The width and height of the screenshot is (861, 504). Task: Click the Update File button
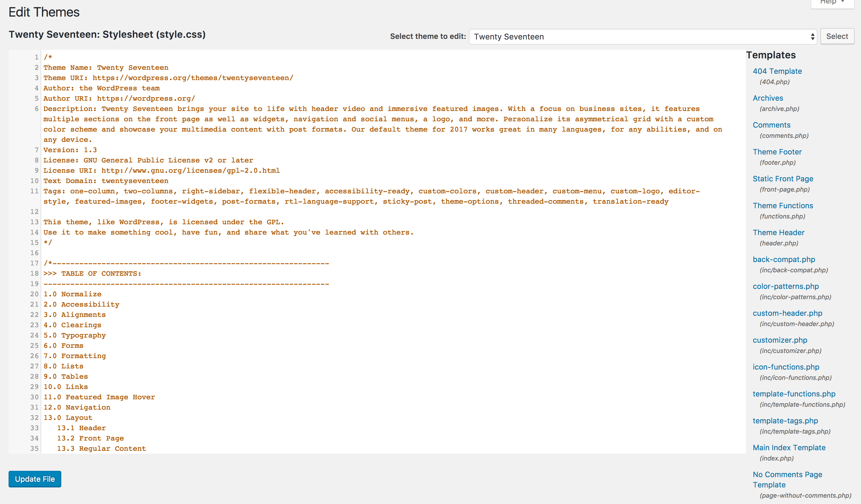click(35, 479)
